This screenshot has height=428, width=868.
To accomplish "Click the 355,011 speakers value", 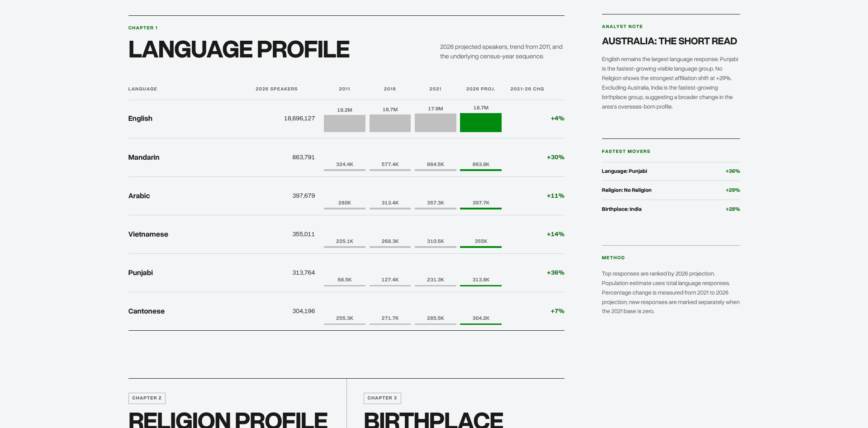I will click(x=304, y=234).
